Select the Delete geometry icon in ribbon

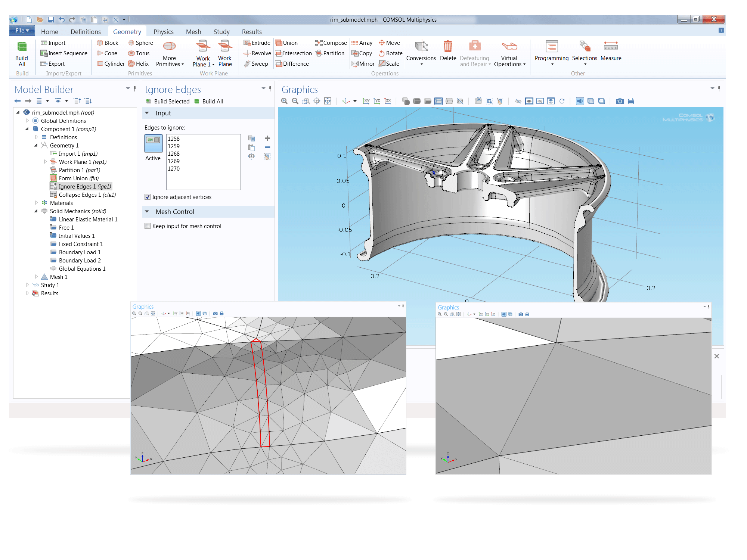tap(448, 50)
